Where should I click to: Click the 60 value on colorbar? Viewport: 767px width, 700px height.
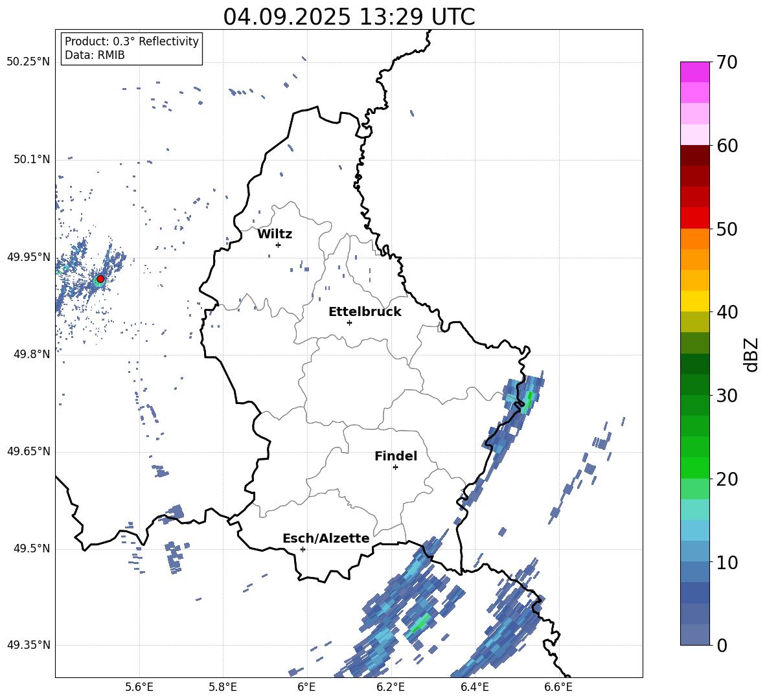coord(726,145)
